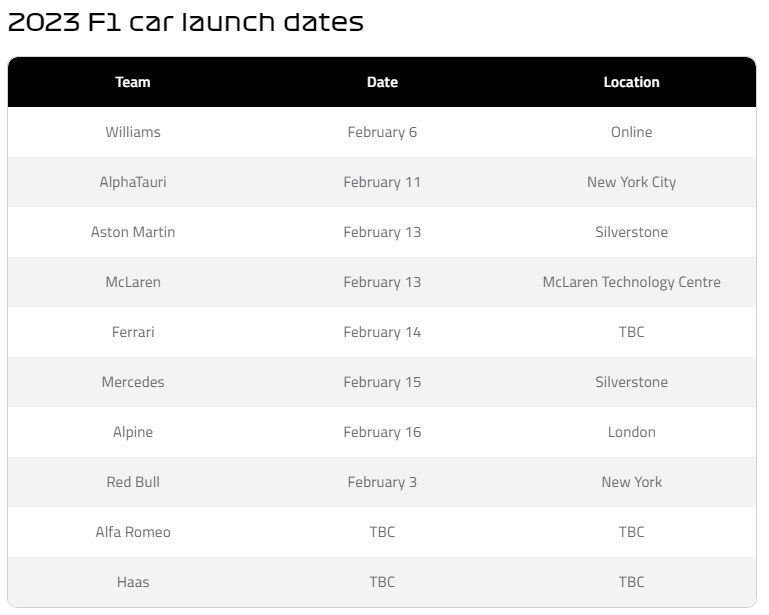The height and width of the screenshot is (615, 769).
Task: Select the Williams team cell
Action: [x=133, y=132]
